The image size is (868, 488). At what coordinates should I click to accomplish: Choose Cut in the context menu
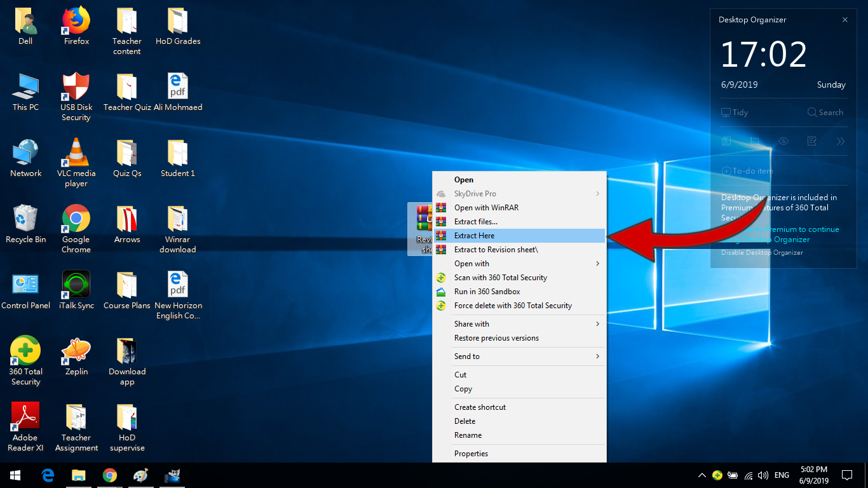[x=519, y=375]
